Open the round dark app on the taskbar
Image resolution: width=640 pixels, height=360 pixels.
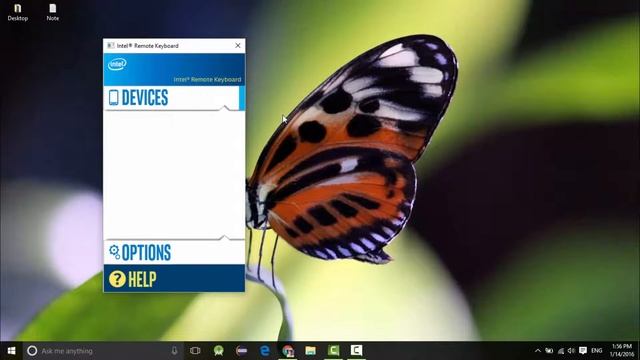[242, 351]
